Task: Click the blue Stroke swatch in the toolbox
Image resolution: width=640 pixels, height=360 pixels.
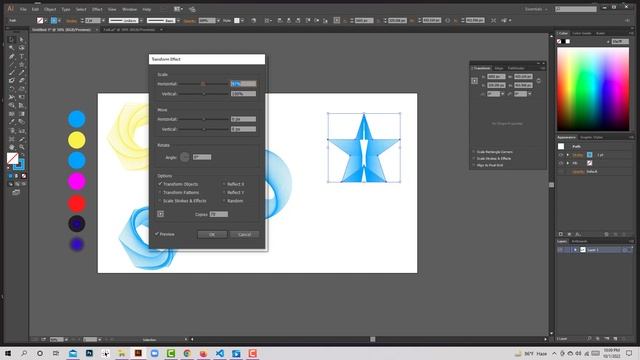Action: [19, 164]
